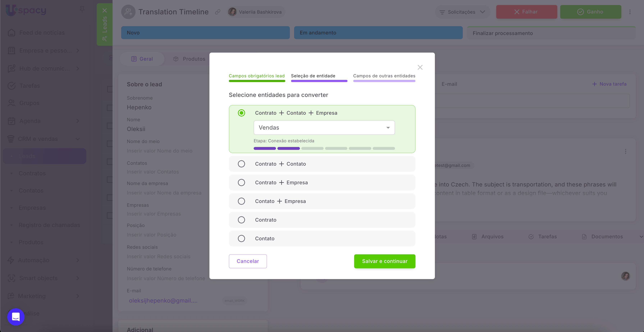Click the pin sidebar icon
Viewport: 644px width, 332px height.
click(x=82, y=10)
